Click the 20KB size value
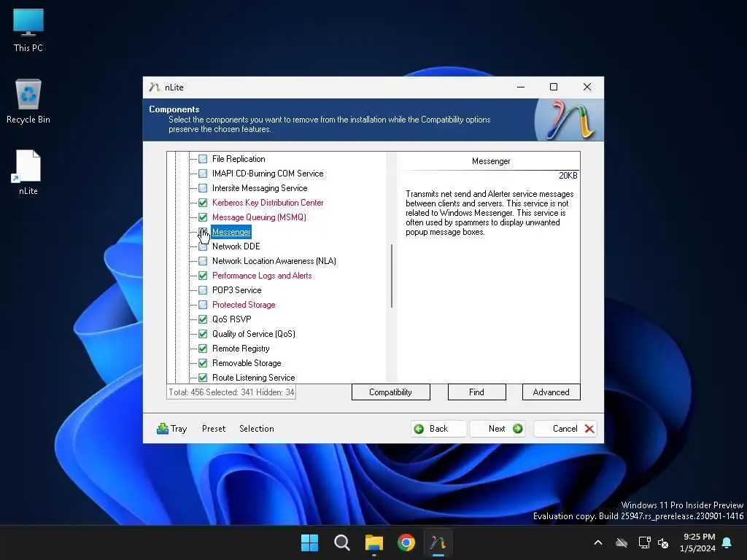The image size is (747, 560). 568,176
